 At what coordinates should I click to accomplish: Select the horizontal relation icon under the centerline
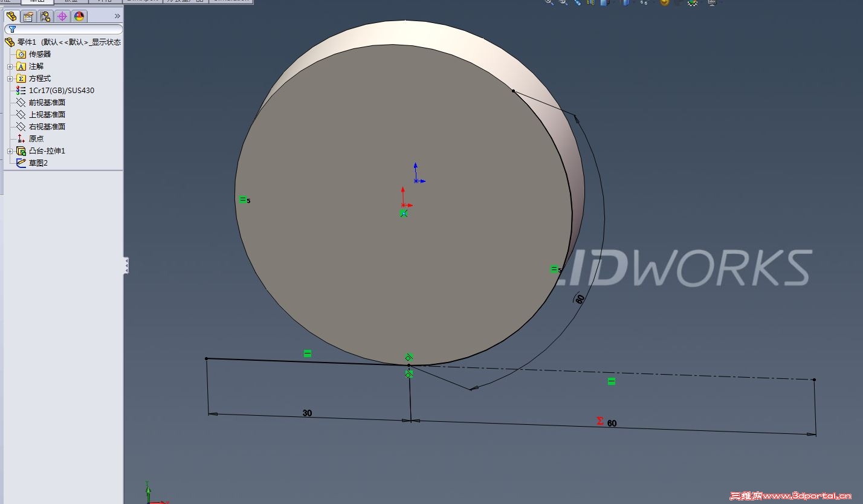click(612, 381)
